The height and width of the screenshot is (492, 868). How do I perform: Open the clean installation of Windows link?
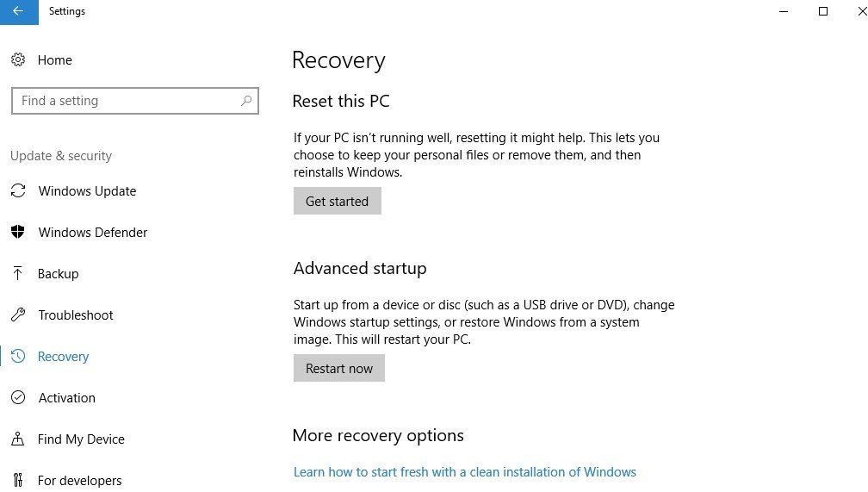(x=464, y=472)
